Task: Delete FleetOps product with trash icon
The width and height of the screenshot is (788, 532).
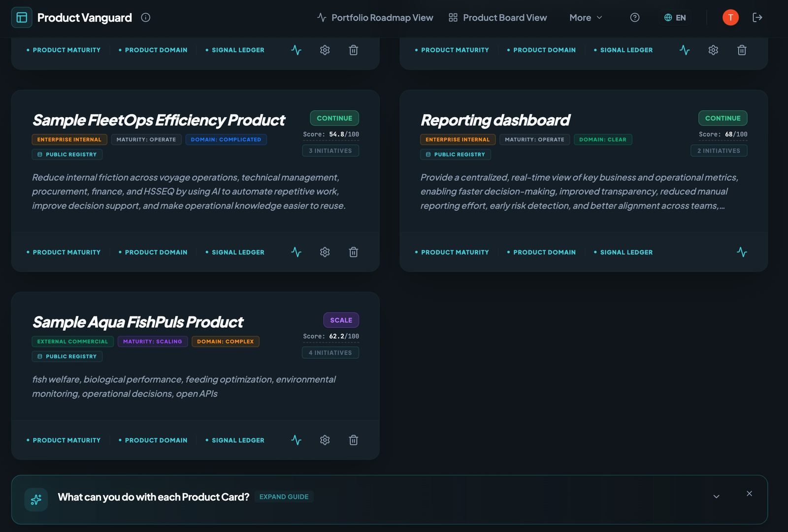Action: click(354, 252)
